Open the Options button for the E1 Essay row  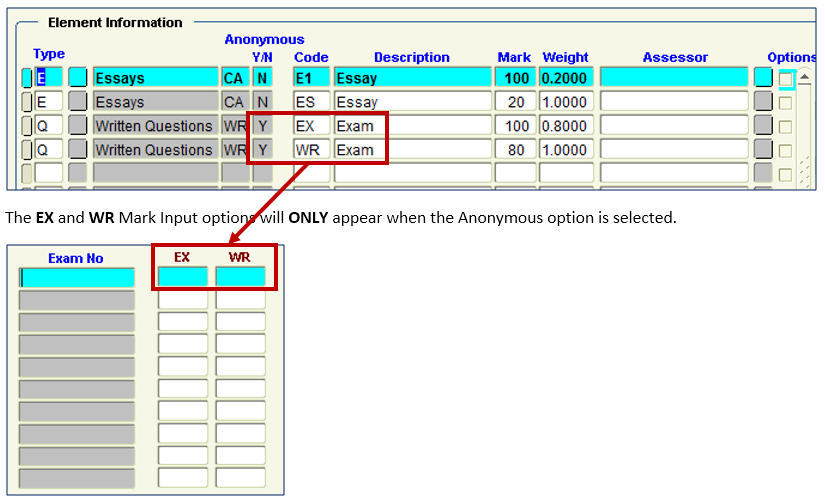763,78
